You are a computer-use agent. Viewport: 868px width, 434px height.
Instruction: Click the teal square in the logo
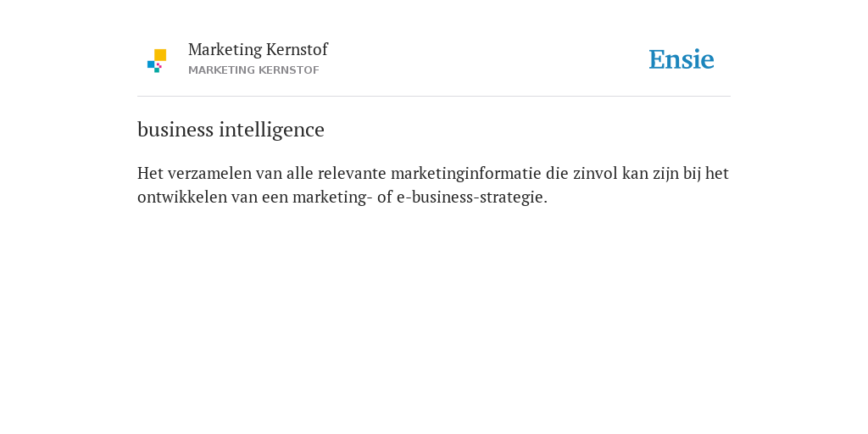[157, 70]
